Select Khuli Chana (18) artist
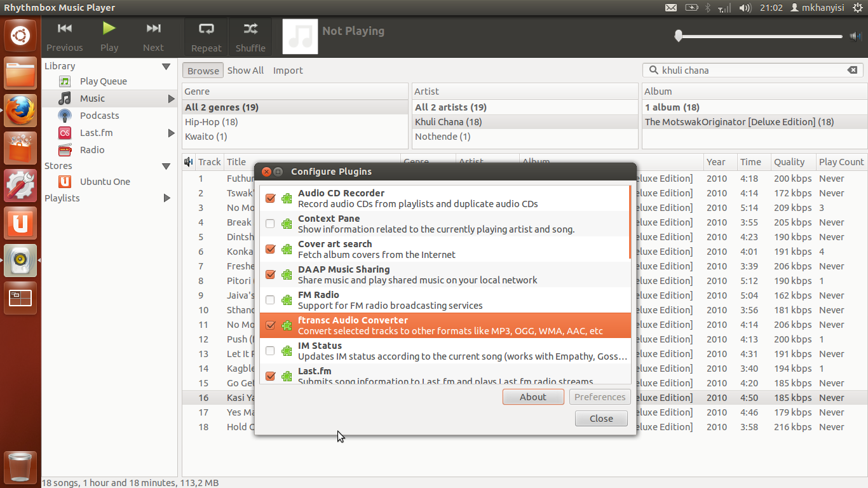This screenshot has height=488, width=868. point(526,122)
